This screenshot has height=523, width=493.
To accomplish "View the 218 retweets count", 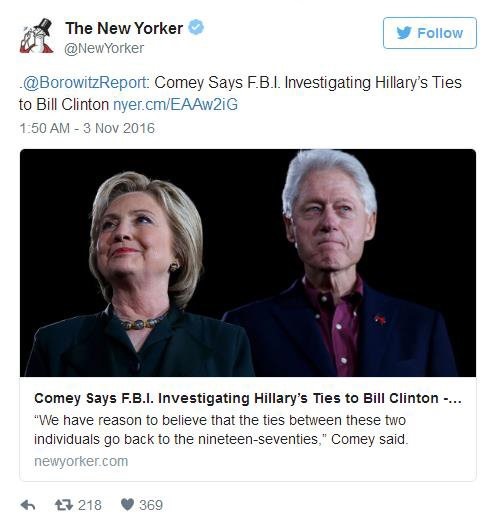I will [90, 505].
